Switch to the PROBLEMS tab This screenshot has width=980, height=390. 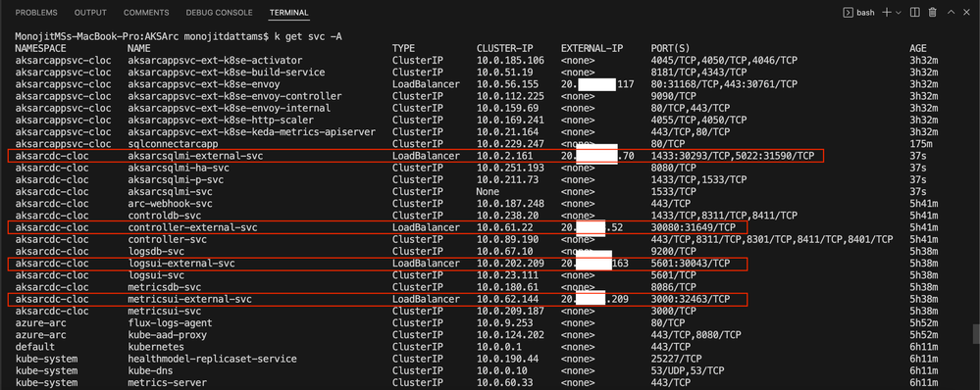pos(36,13)
